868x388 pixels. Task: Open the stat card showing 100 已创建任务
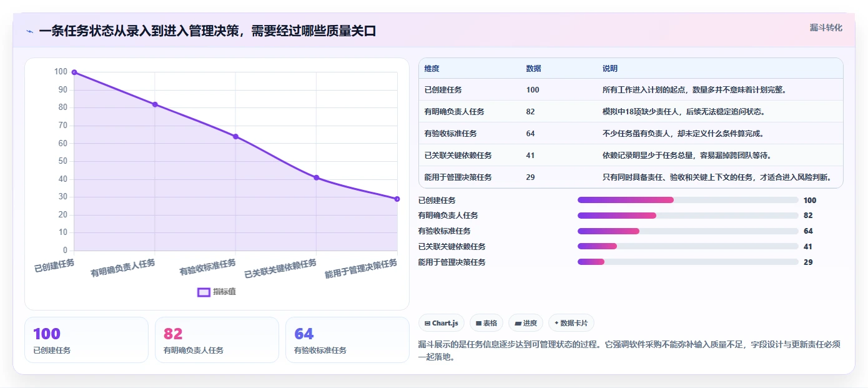pos(86,340)
